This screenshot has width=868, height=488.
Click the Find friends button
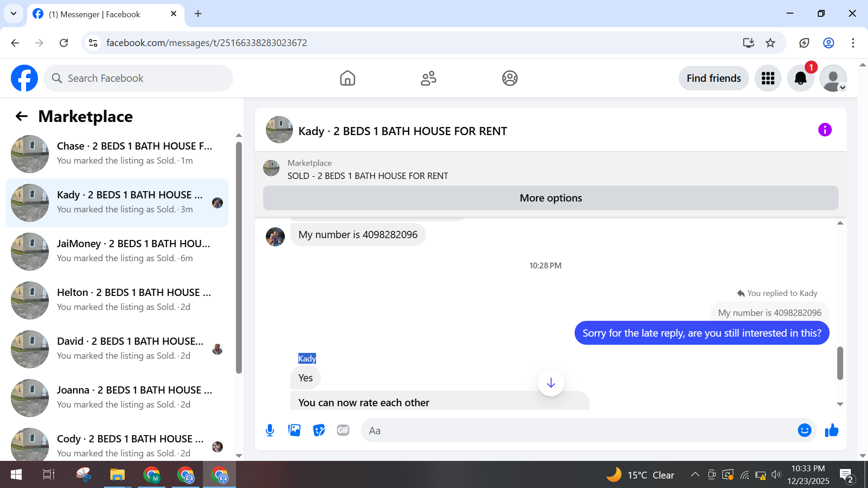click(x=713, y=78)
